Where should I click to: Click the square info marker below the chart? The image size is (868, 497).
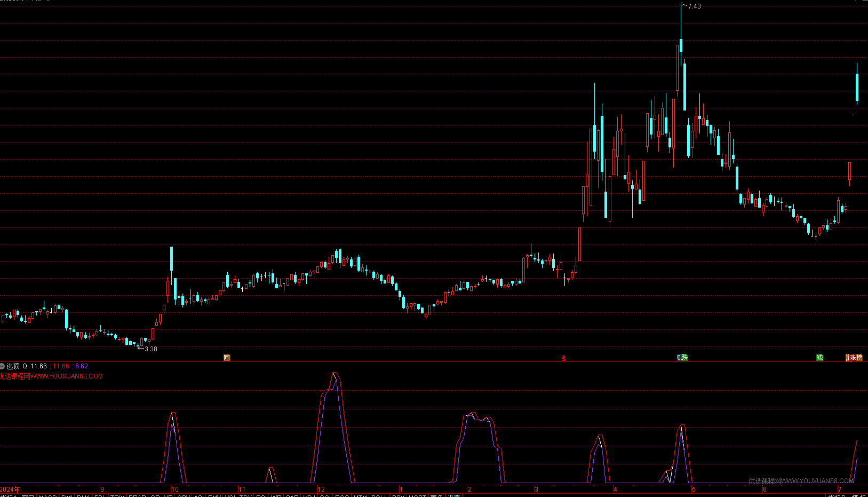point(227,358)
